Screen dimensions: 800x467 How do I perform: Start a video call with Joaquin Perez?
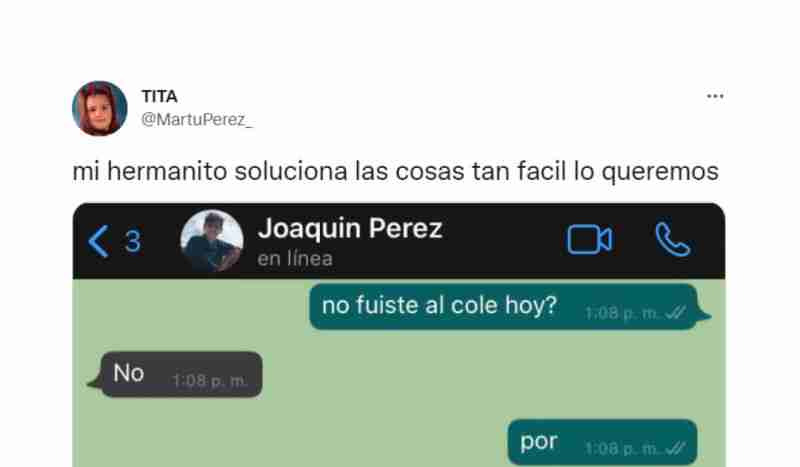[x=589, y=239]
